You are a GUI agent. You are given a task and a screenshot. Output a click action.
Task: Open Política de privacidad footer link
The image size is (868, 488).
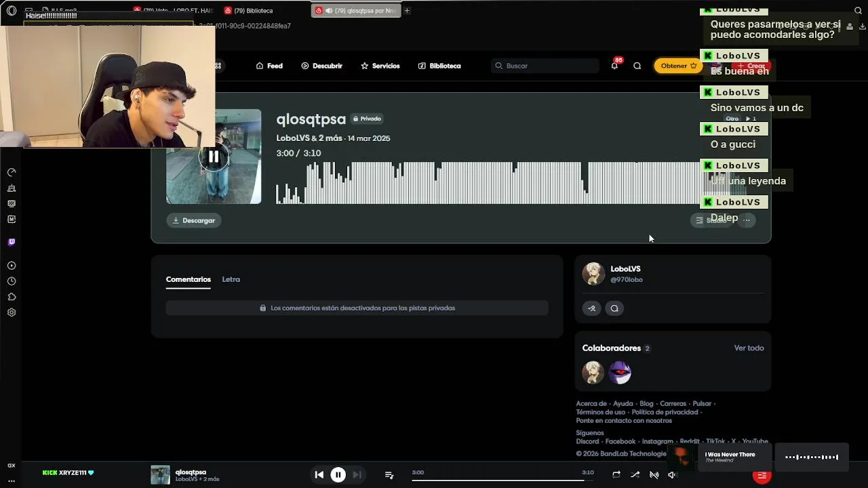(x=665, y=412)
